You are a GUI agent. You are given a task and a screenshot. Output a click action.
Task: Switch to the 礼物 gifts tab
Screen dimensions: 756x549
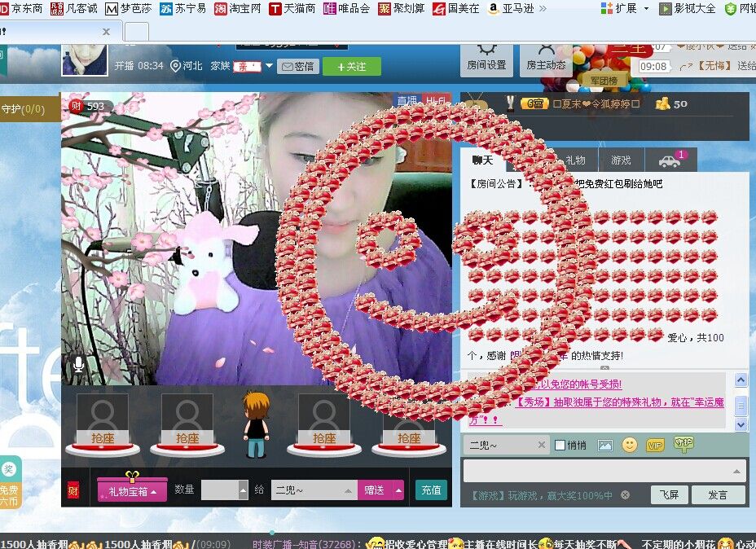click(575, 160)
